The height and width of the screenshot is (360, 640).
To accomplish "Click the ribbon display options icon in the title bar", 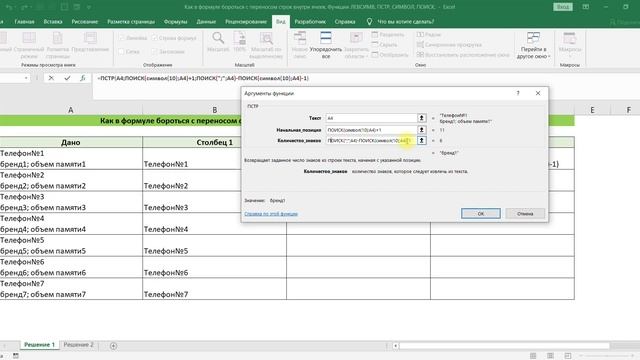I will click(585, 7).
